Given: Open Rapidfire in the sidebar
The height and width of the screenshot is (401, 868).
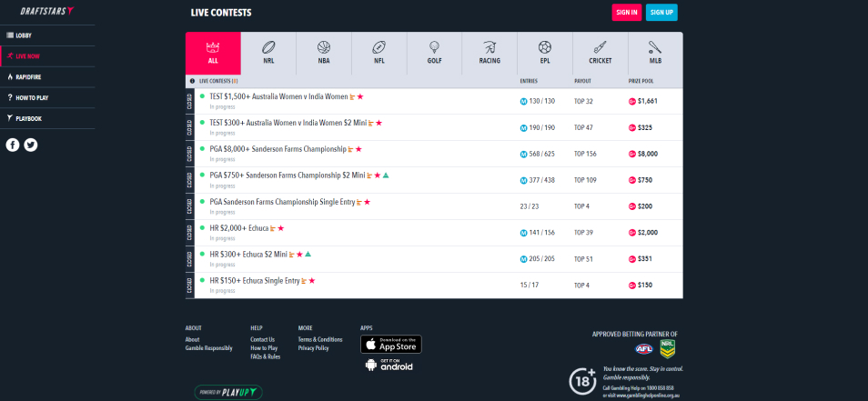Looking at the screenshot, I should pos(47,77).
